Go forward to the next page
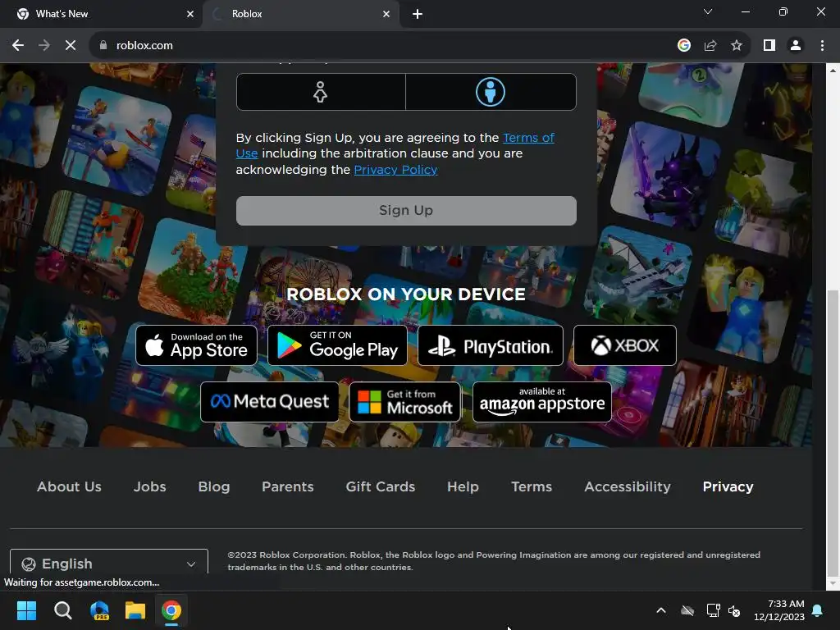Viewport: 840px width, 630px height. (44, 46)
